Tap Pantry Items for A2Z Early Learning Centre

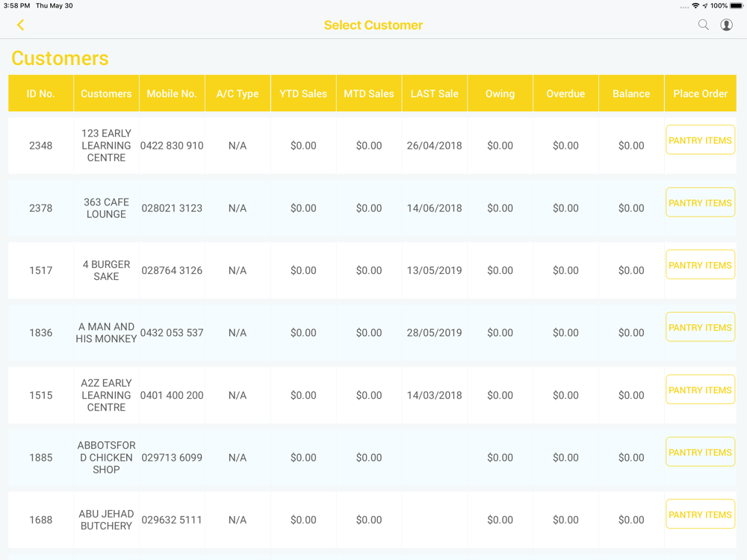tap(700, 390)
